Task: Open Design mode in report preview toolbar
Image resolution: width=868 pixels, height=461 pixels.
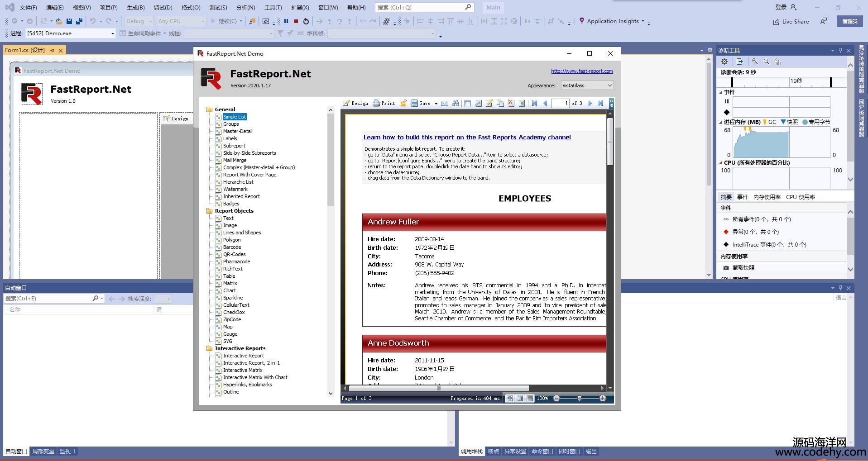Action: 355,103
